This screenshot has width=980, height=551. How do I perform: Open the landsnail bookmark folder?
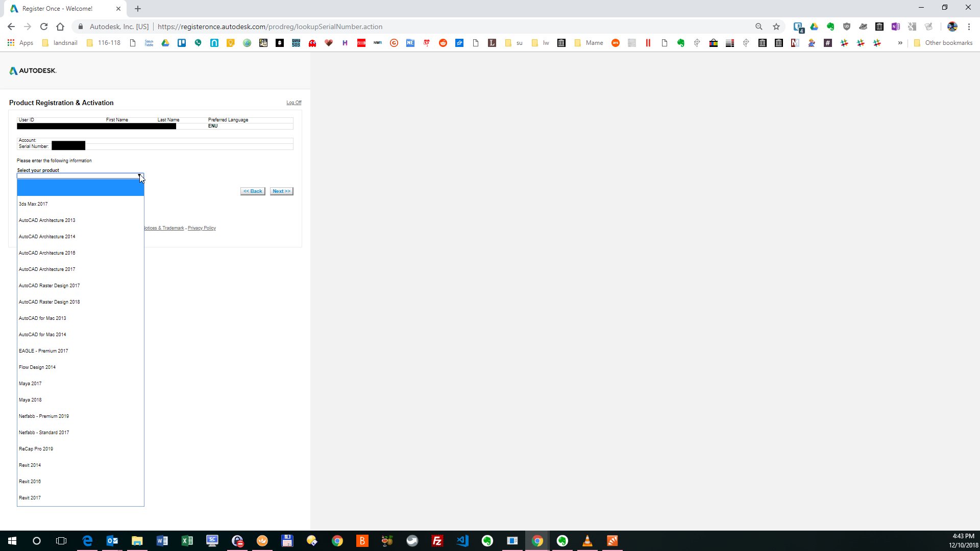point(60,43)
